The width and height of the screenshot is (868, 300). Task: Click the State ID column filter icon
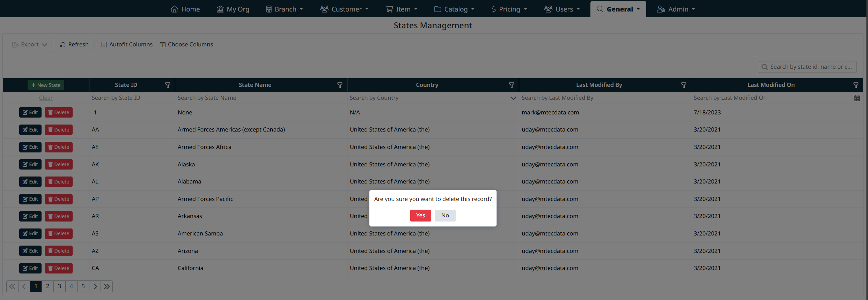pos(168,85)
